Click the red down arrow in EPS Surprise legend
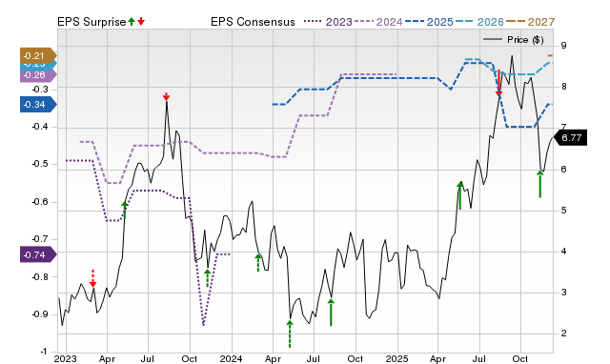 point(141,22)
